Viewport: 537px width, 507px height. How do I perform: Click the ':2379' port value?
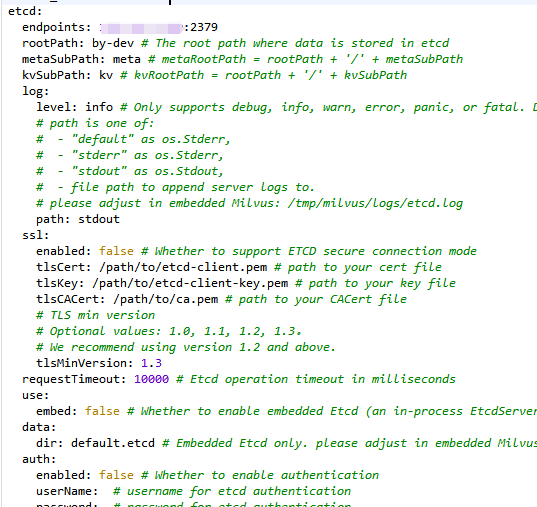click(201, 27)
